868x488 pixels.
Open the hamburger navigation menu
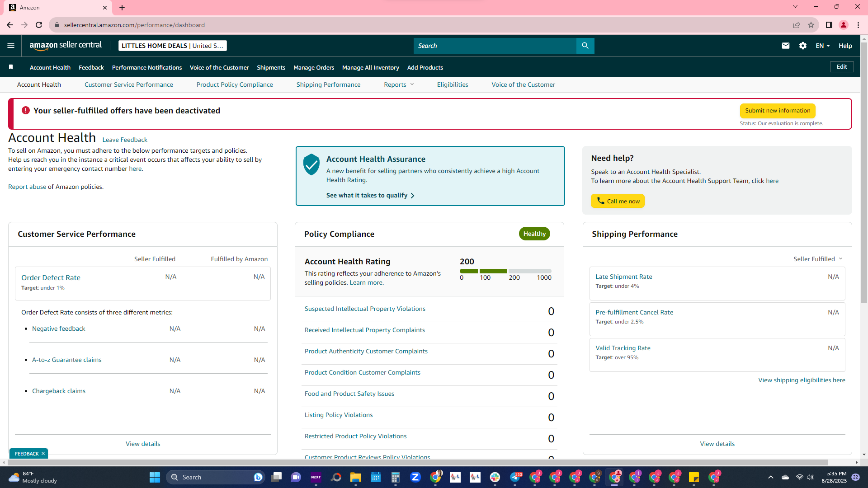coord(11,46)
